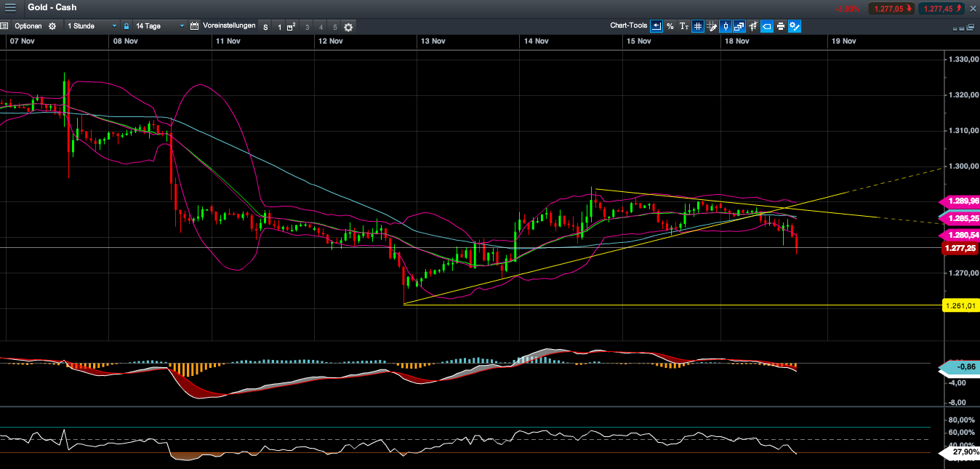Select chart template slot 2
980x469 pixels.
coord(291,25)
